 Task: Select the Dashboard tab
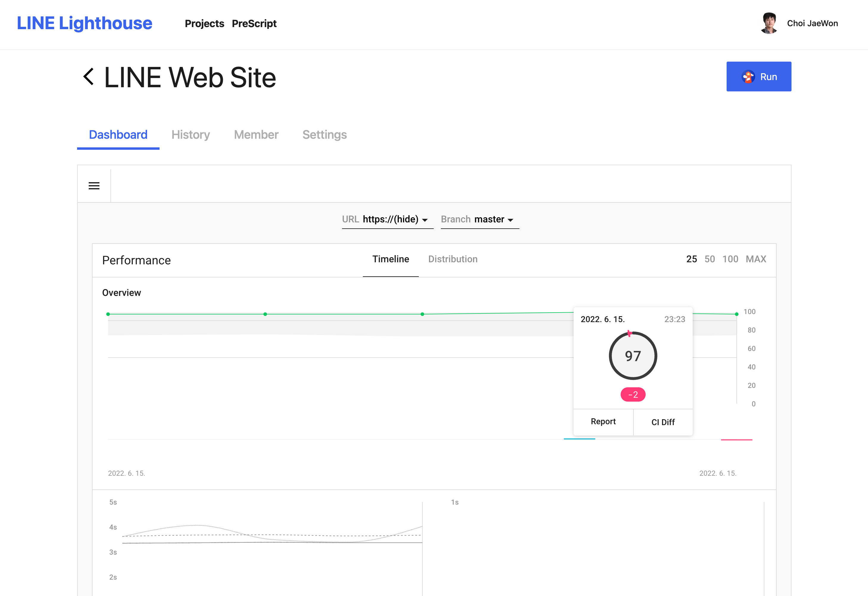pyautogui.click(x=118, y=135)
